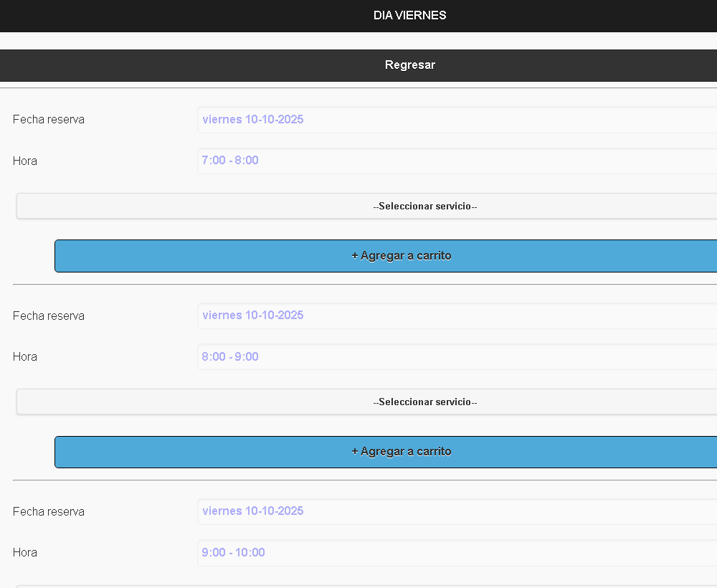Click Fecha reserva label in second booking block
Viewport: 717px width, 588px height.
[49, 316]
